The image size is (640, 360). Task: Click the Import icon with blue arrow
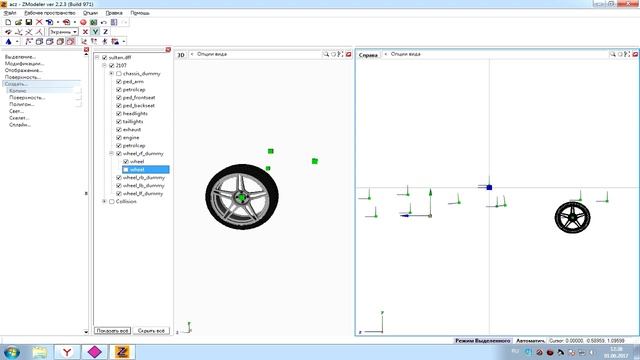[x=49, y=22]
